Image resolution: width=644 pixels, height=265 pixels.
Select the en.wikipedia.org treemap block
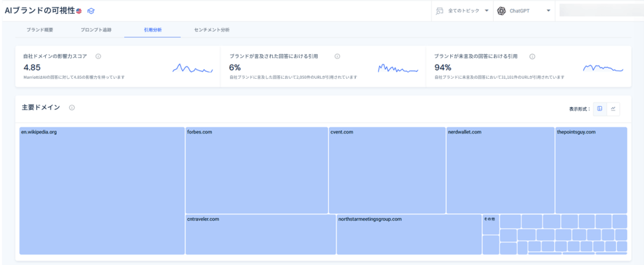click(x=102, y=191)
